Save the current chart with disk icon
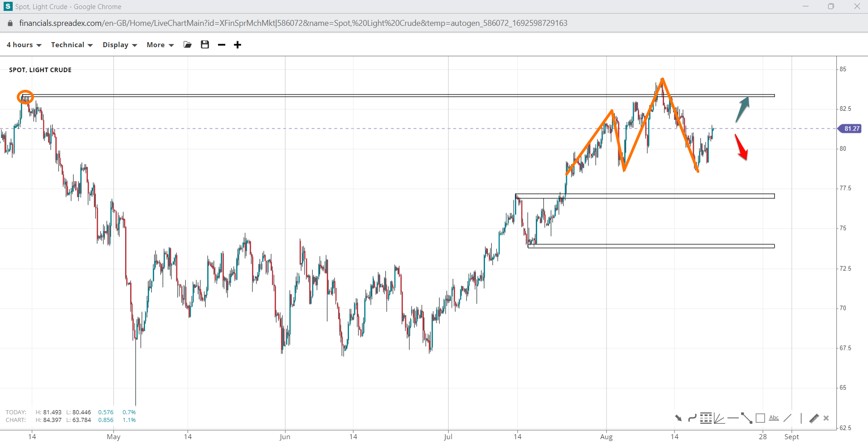 pos(204,44)
